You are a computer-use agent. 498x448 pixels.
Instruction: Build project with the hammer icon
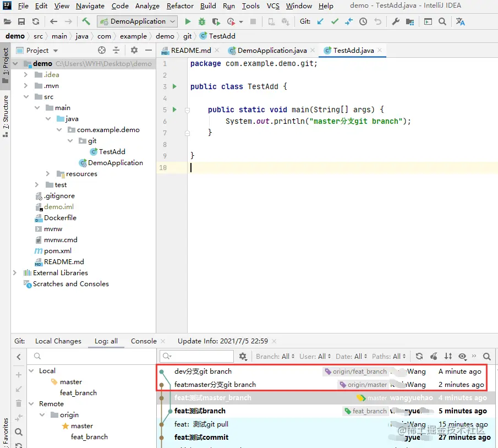(x=86, y=21)
